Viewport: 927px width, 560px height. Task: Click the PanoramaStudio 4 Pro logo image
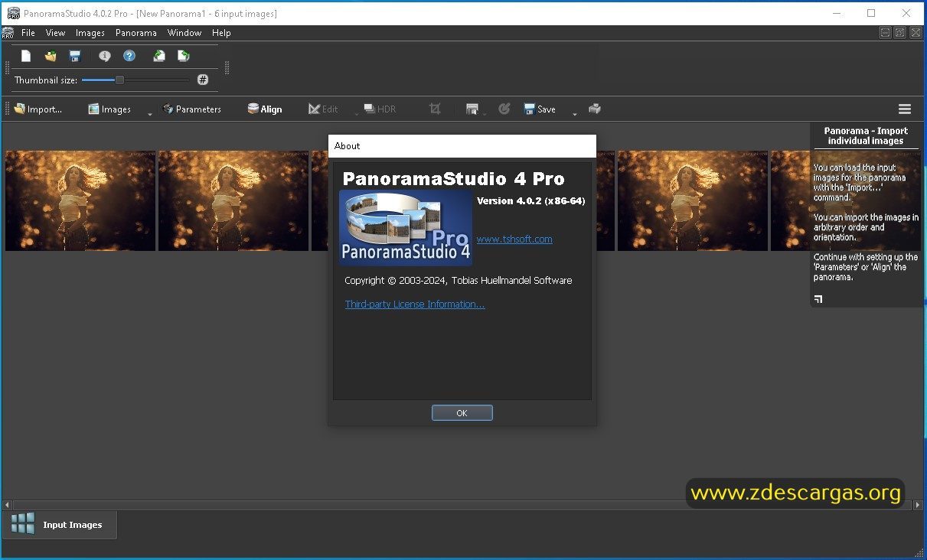(x=406, y=228)
